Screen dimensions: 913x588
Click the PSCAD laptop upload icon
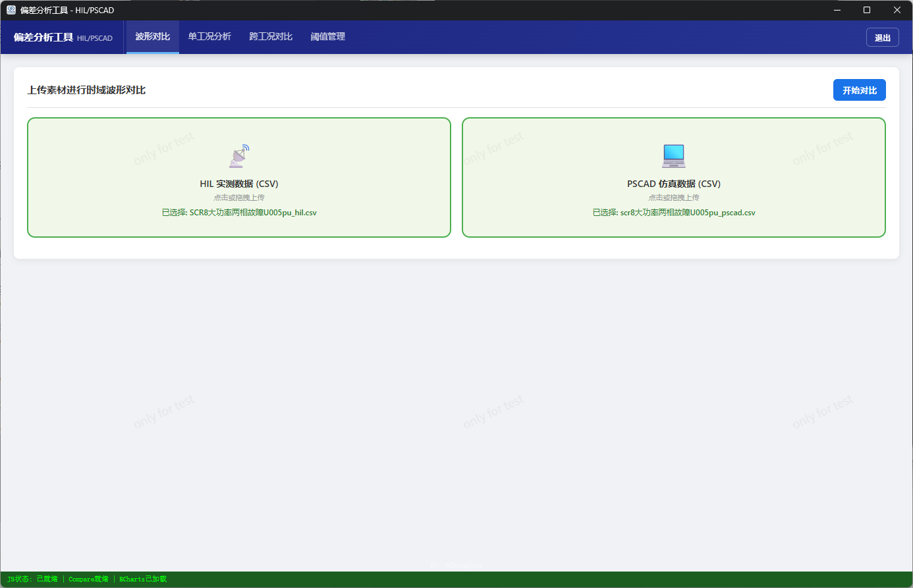pyautogui.click(x=674, y=156)
